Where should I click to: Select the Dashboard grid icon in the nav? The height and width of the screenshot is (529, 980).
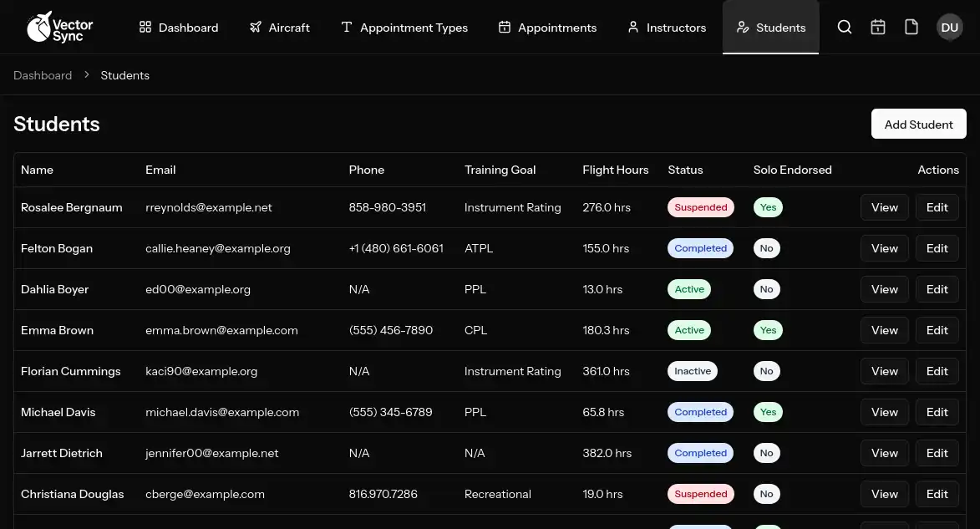tap(146, 27)
